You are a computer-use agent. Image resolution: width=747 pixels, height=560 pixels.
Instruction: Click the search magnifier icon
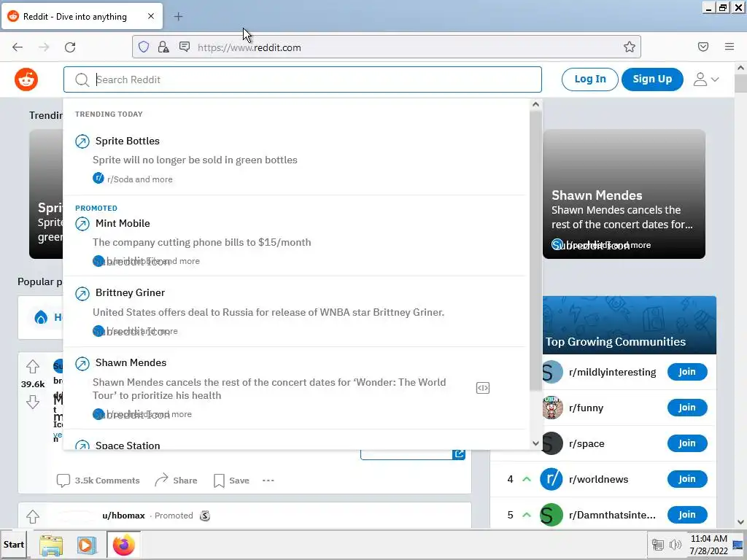pos(82,79)
